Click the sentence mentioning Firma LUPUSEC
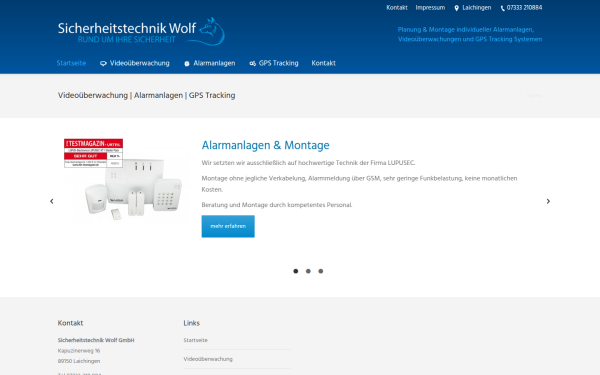Viewport: 600px width, 375px height. (308, 163)
